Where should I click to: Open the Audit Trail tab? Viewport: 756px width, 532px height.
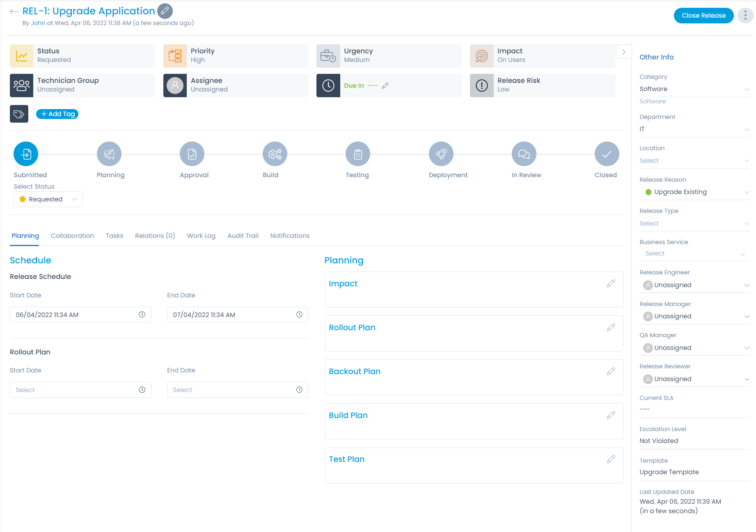243,236
